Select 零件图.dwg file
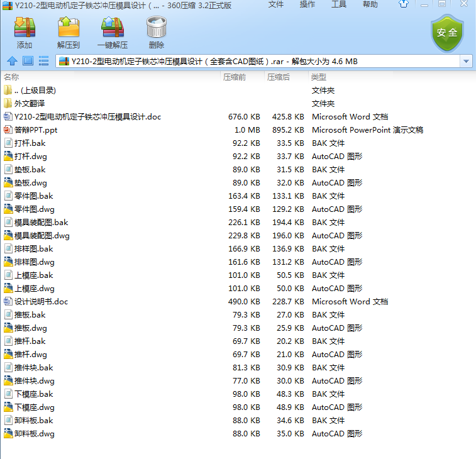This screenshot has width=476, height=459. (x=35, y=209)
